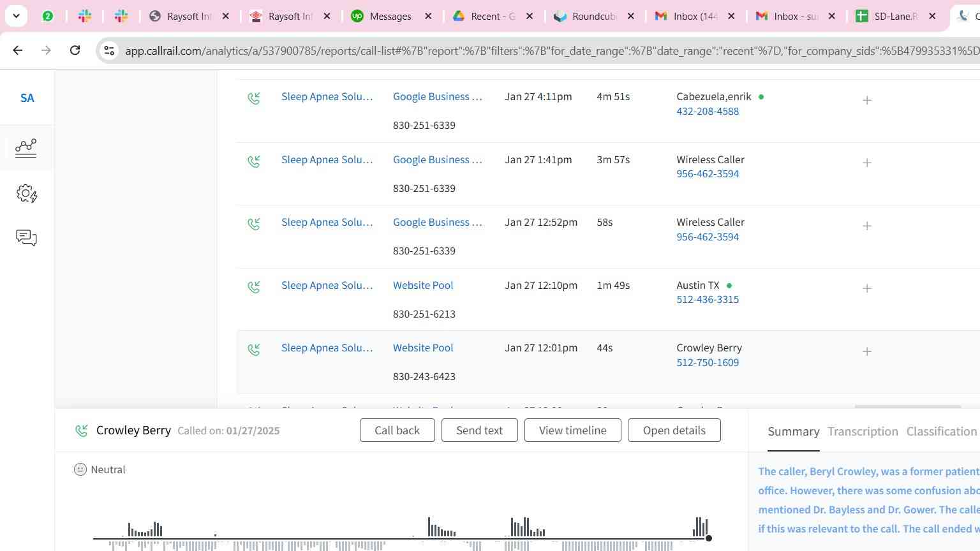Select the Jan 27 12:01pm timestamp cell
The height and width of the screenshot is (551, 980).
540,348
